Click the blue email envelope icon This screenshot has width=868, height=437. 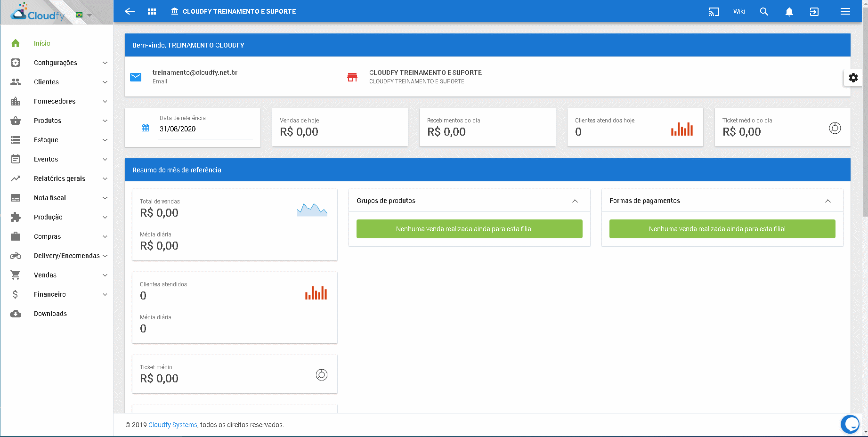coord(136,77)
